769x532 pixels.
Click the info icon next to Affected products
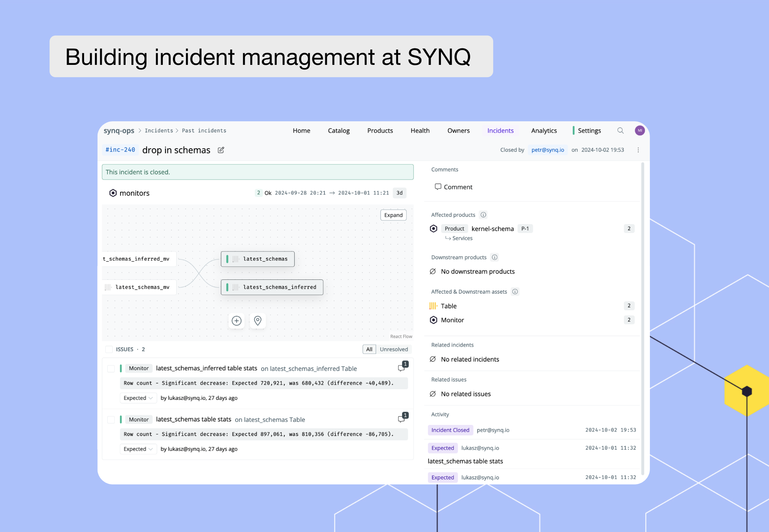(483, 215)
